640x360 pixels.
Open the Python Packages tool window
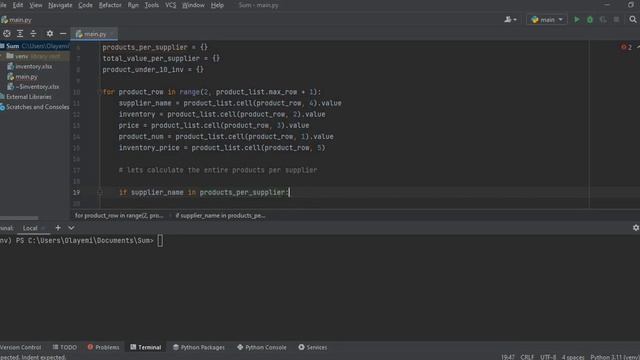click(199, 347)
